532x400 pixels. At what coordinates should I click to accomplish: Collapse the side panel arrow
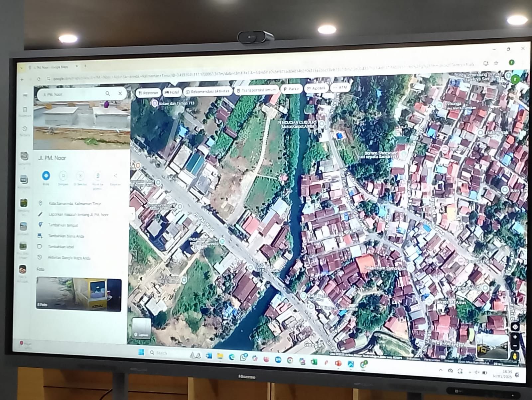132,214
